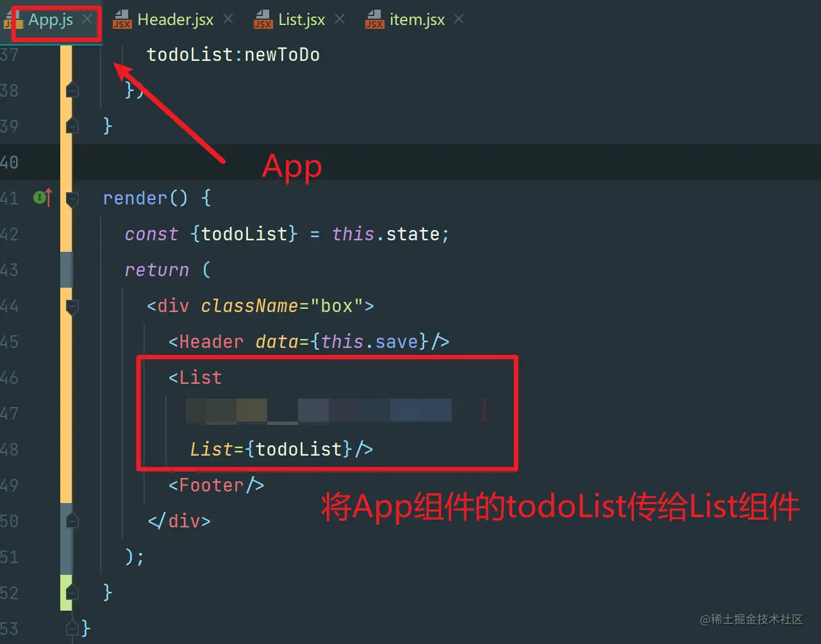Image resolution: width=821 pixels, height=644 pixels.
Task: Click className="box" attribute in the div tag
Action: [x=282, y=306]
